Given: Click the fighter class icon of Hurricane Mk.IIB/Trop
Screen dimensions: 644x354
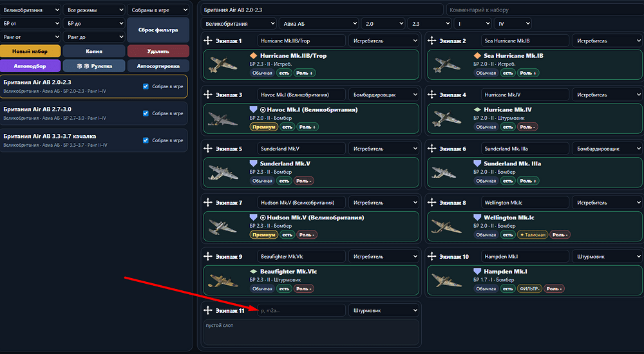Looking at the screenshot, I should (253, 55).
